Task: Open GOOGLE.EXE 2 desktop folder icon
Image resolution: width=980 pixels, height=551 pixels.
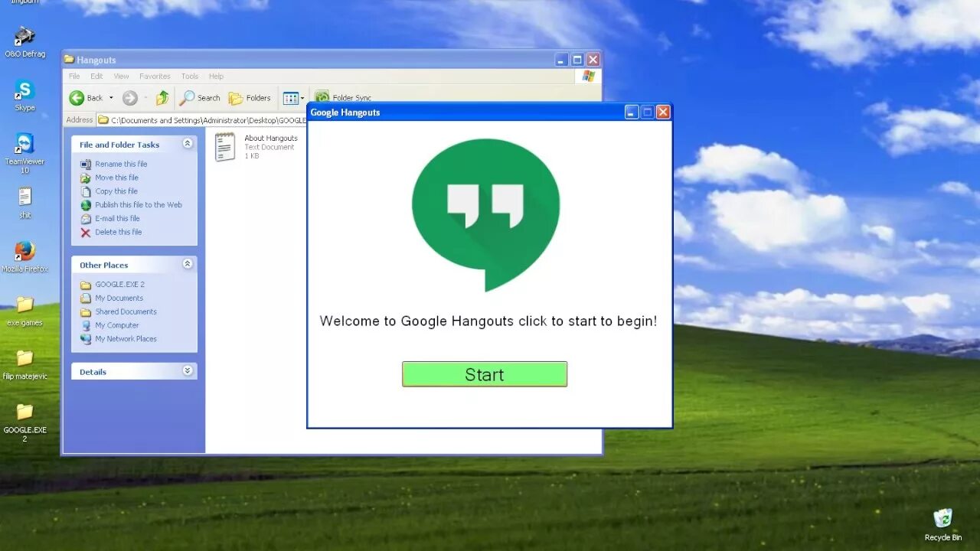Action: (24, 422)
